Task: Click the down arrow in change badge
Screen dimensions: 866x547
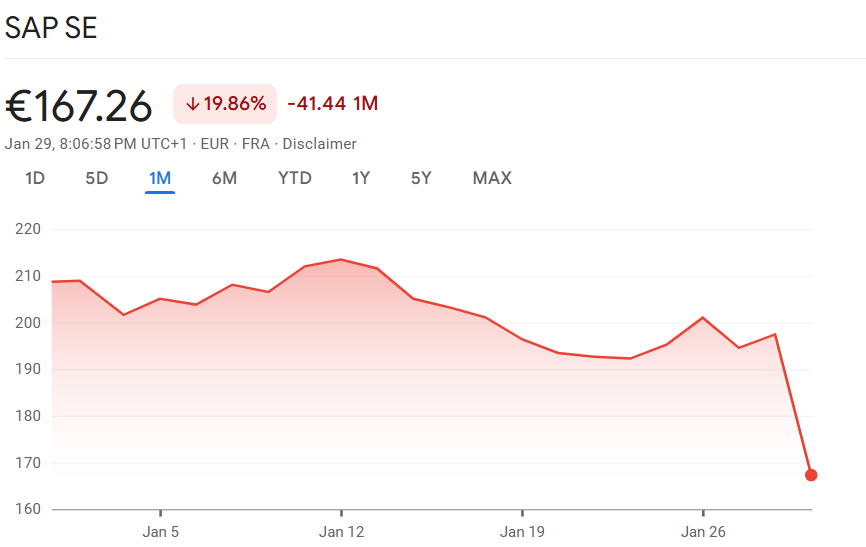Action: coord(193,104)
